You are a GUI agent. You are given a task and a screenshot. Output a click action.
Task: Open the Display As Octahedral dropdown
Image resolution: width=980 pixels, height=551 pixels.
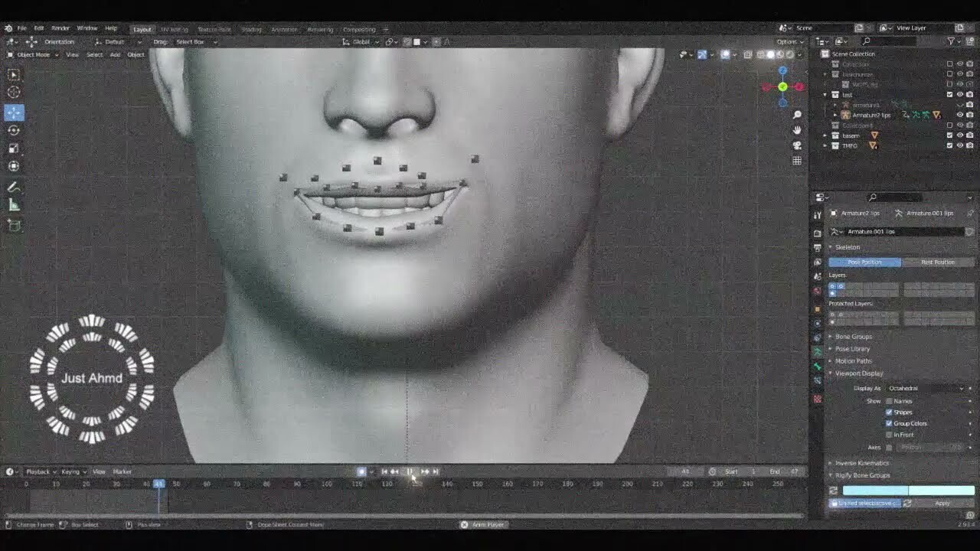point(923,388)
